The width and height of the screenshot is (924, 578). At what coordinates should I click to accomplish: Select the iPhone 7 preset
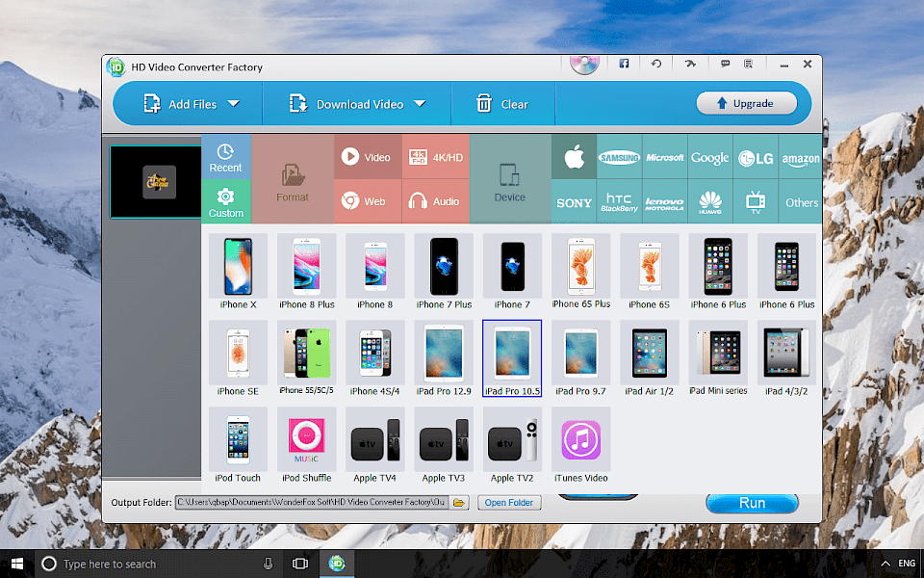tap(512, 272)
